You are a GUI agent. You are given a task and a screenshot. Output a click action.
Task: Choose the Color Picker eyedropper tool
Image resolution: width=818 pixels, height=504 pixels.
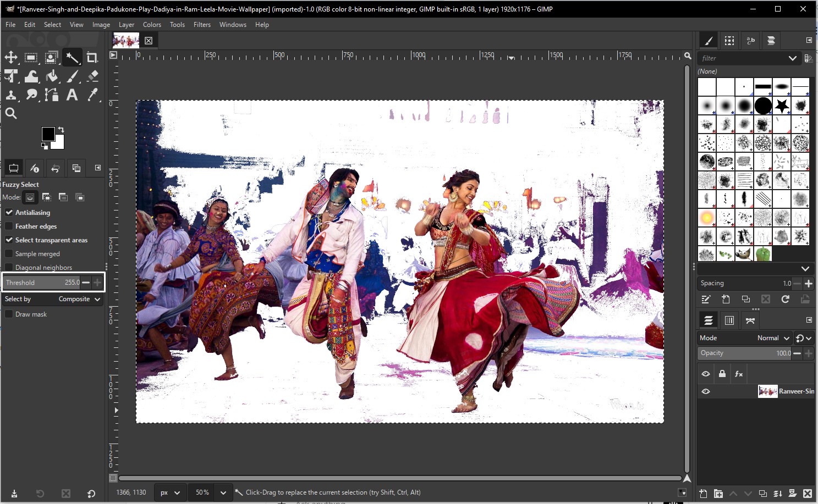click(92, 95)
